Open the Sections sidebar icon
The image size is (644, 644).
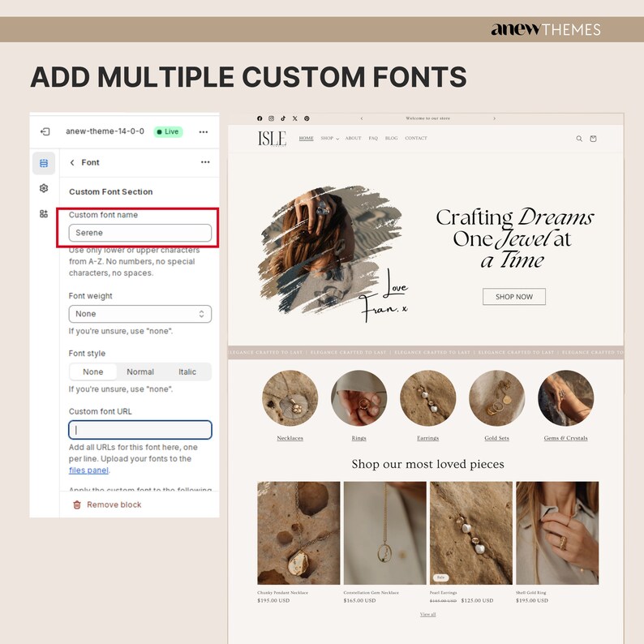point(44,164)
